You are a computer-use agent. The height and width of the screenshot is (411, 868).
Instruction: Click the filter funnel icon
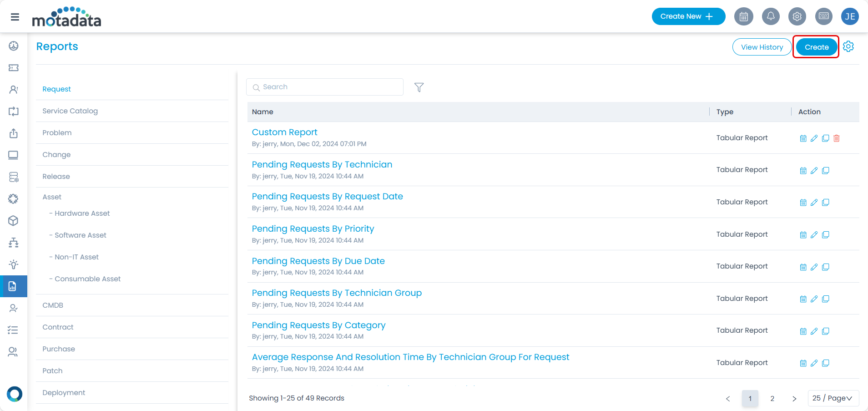pos(419,87)
